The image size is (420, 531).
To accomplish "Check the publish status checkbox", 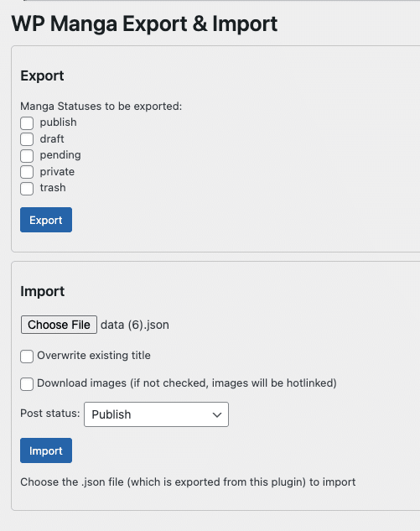I will 27,123.
